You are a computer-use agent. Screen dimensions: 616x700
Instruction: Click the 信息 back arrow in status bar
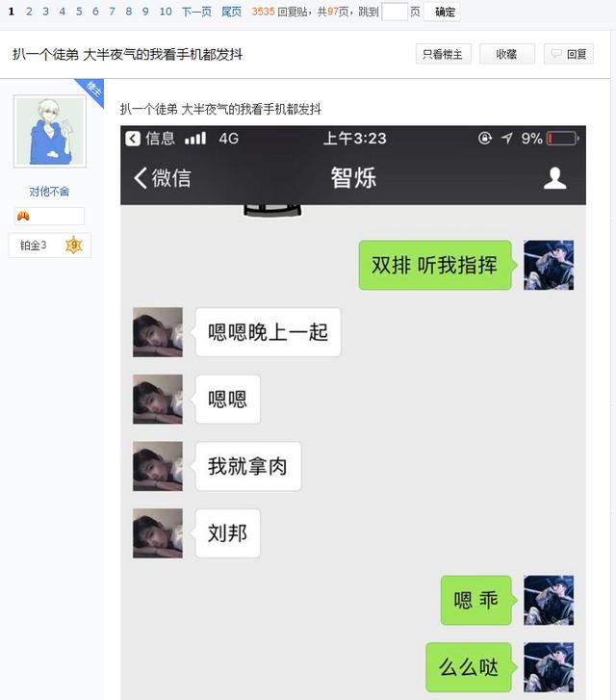click(133, 139)
